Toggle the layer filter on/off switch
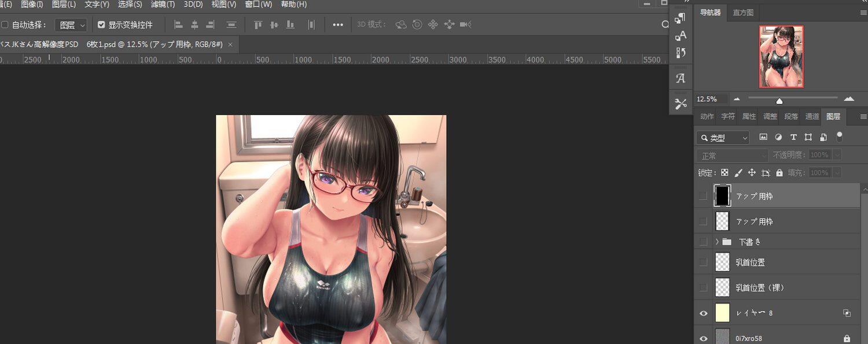This screenshot has width=868, height=344. tap(840, 136)
